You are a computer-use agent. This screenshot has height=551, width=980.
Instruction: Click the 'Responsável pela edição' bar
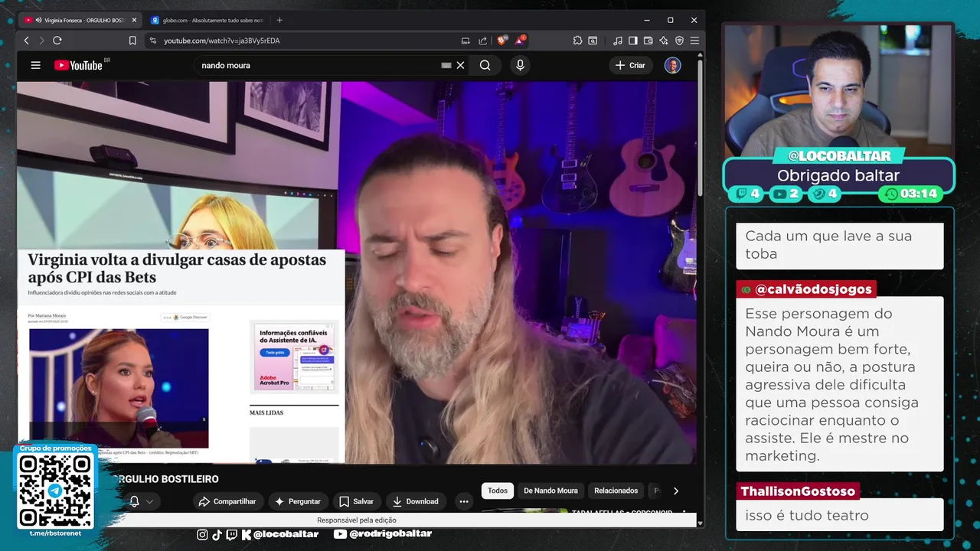pyautogui.click(x=357, y=520)
